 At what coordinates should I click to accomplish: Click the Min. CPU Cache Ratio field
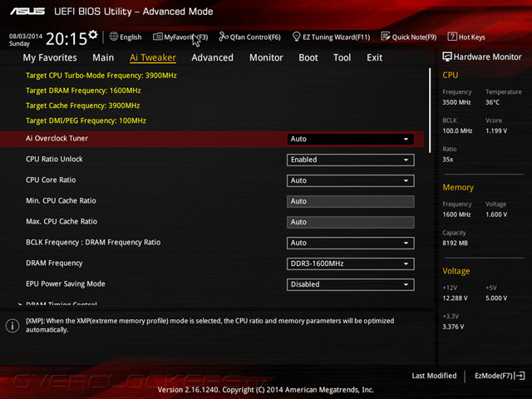pyautogui.click(x=351, y=201)
